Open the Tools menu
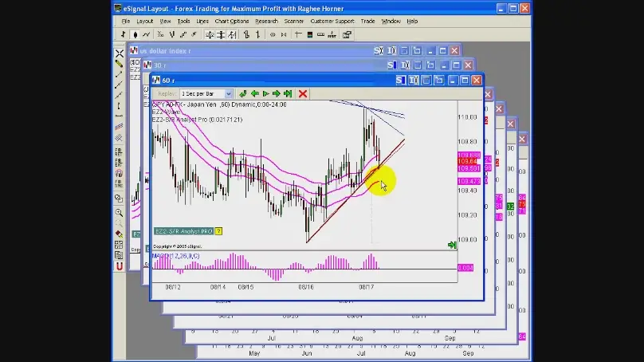This screenshot has height=362, width=644. coord(183,21)
